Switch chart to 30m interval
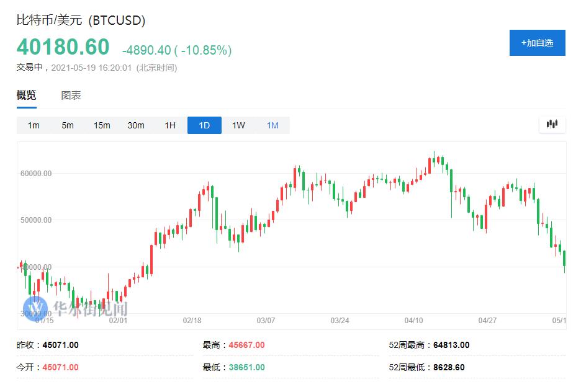 coord(136,125)
